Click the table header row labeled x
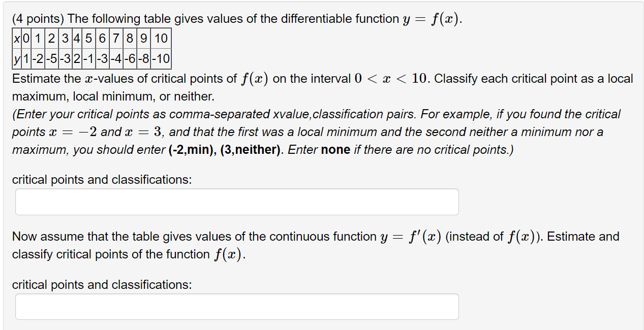Screen dimensions: 644x330 click(x=17, y=38)
